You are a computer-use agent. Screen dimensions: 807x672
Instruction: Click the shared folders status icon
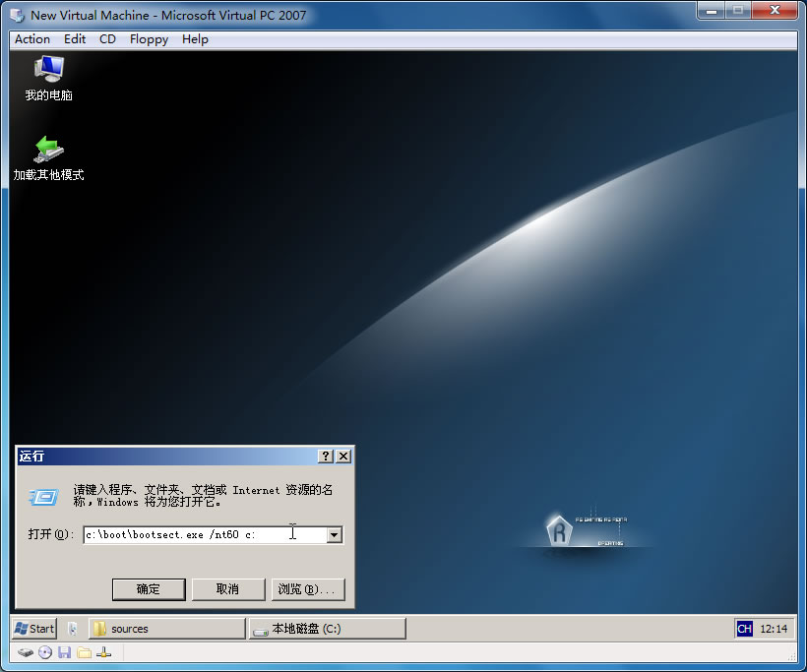[85, 652]
